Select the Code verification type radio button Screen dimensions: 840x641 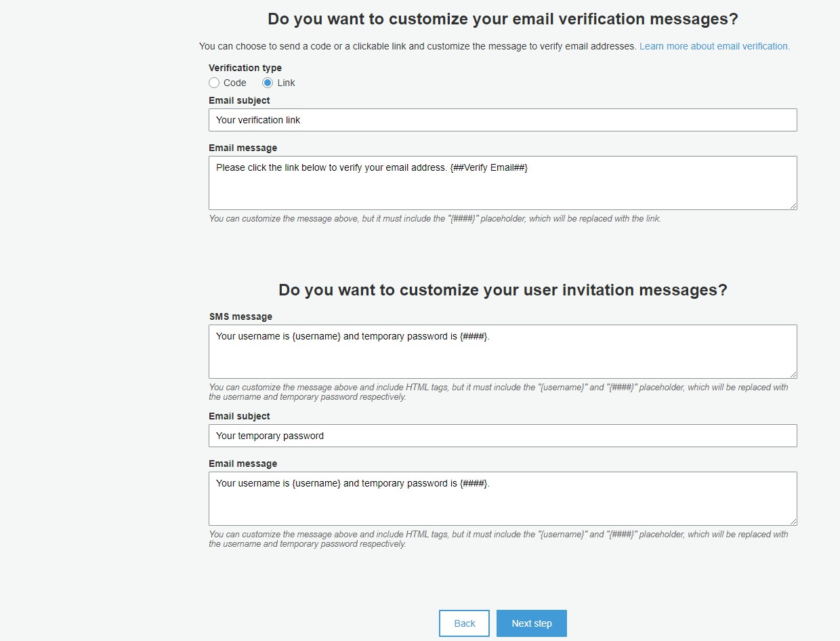214,83
